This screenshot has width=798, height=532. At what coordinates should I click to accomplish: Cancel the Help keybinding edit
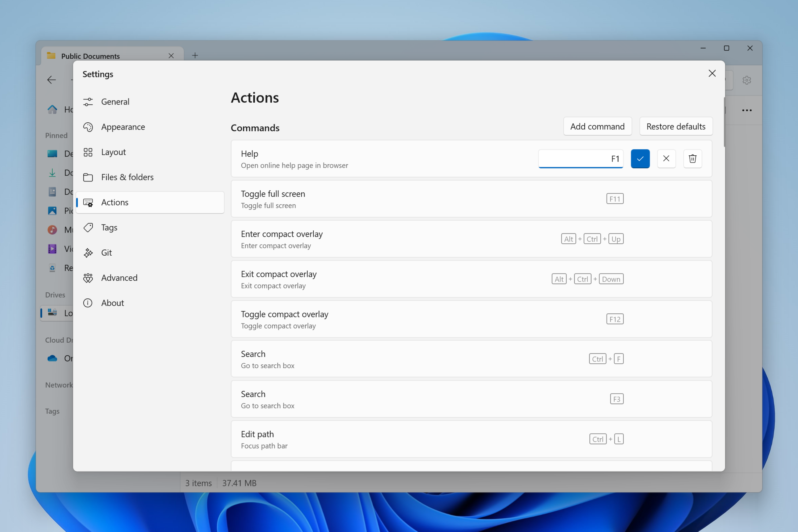click(666, 159)
